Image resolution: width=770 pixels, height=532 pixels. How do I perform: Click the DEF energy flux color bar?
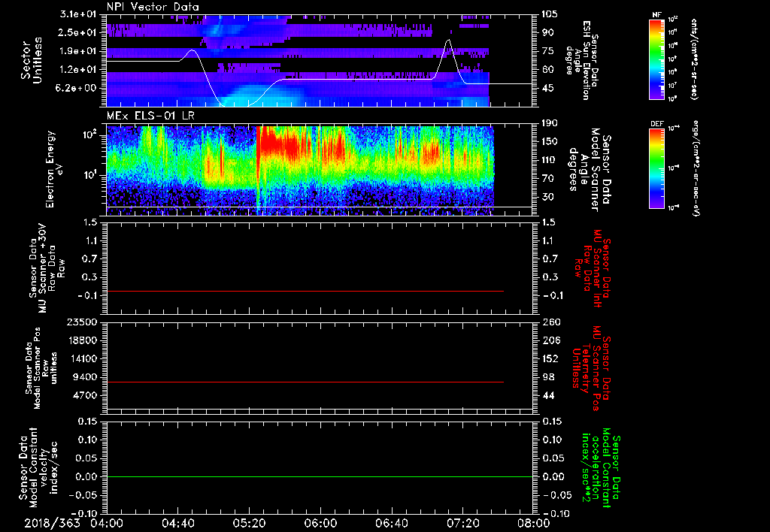656,168
